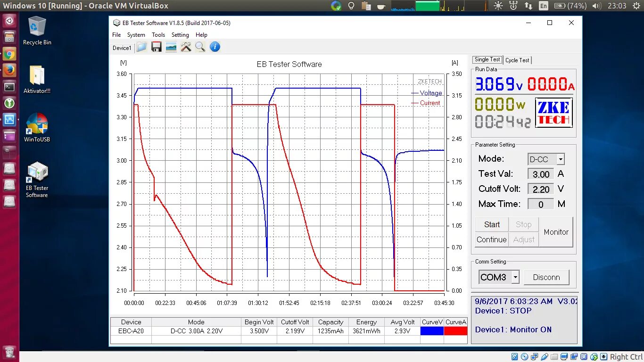This screenshot has height=362, width=644.
Task: Select the EB Tester Software desktop shortcut
Action: (37, 180)
